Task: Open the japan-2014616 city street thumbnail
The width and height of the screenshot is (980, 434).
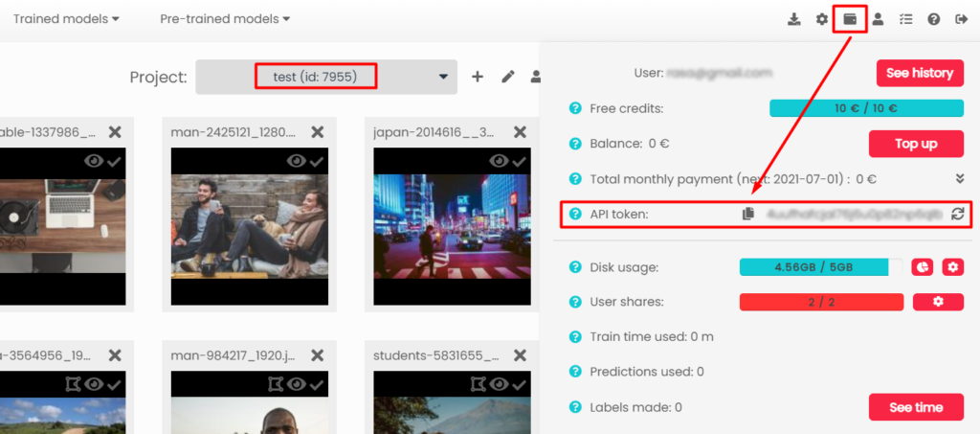Action: click(x=452, y=226)
